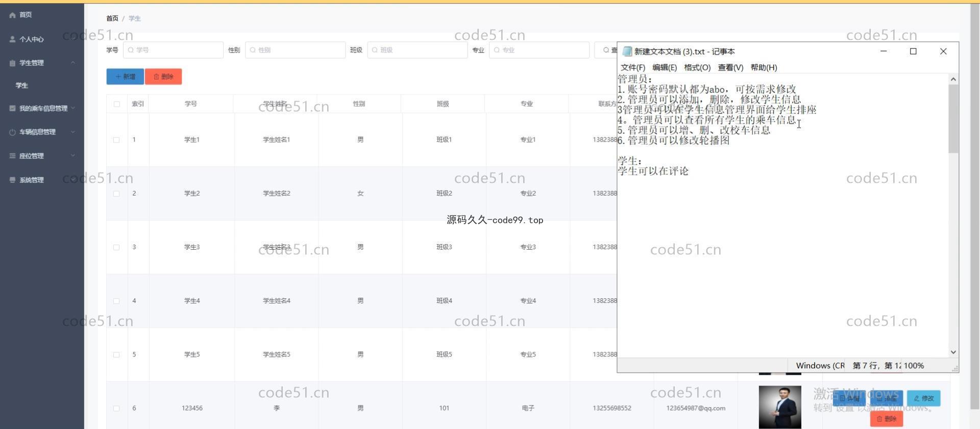This screenshot has height=429, width=980.
Task: Tick the checkbox for student 123456
Action: coord(116,409)
